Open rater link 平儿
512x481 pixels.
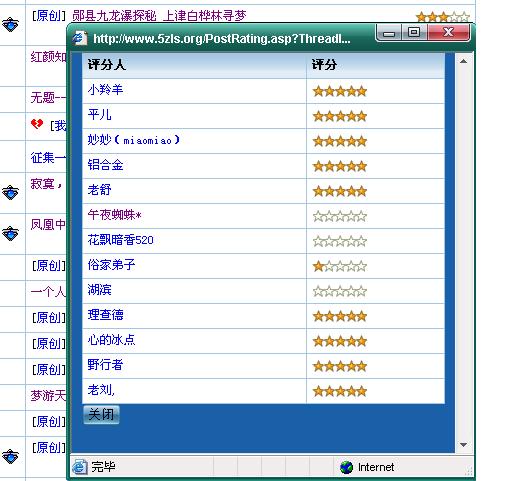pos(99,115)
